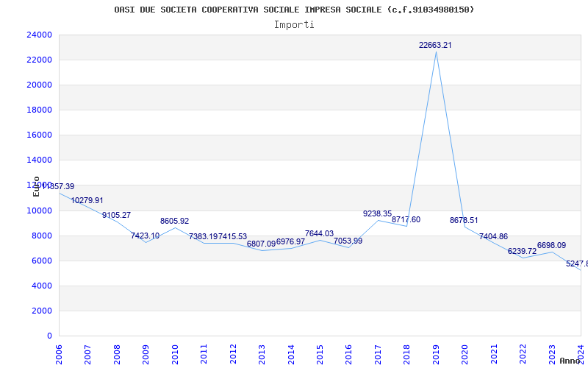Click the 10000 y-axis tick label
Image resolution: width=588 pixels, height=368 pixels.
40,210
